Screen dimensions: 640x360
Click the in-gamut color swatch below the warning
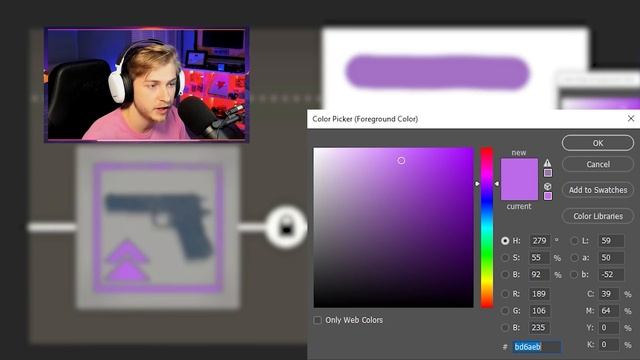tap(548, 173)
